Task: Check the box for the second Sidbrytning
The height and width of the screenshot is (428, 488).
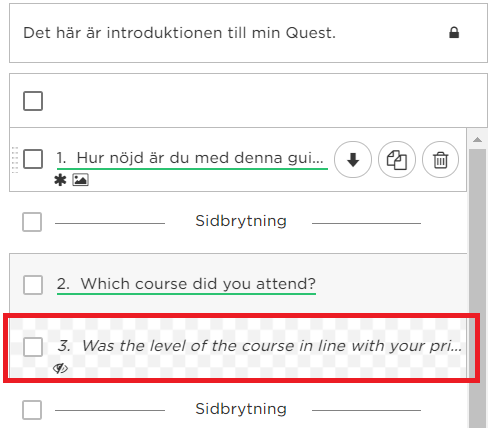Action: pos(32,410)
